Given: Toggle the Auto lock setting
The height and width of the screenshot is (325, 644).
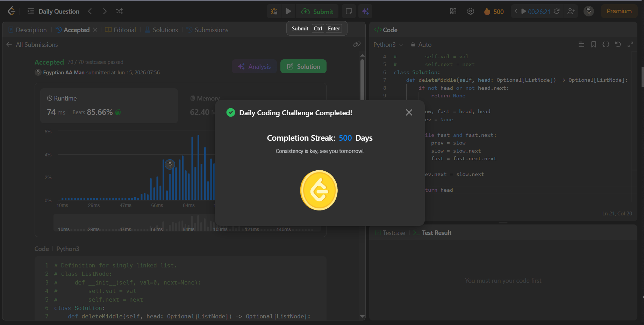Looking at the screenshot, I should (421, 45).
